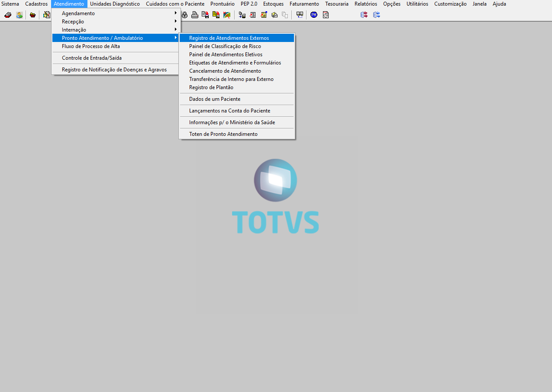552x392 pixels.
Task: Select Informações p/ o Ministério da Saúde
Action: (x=237, y=122)
